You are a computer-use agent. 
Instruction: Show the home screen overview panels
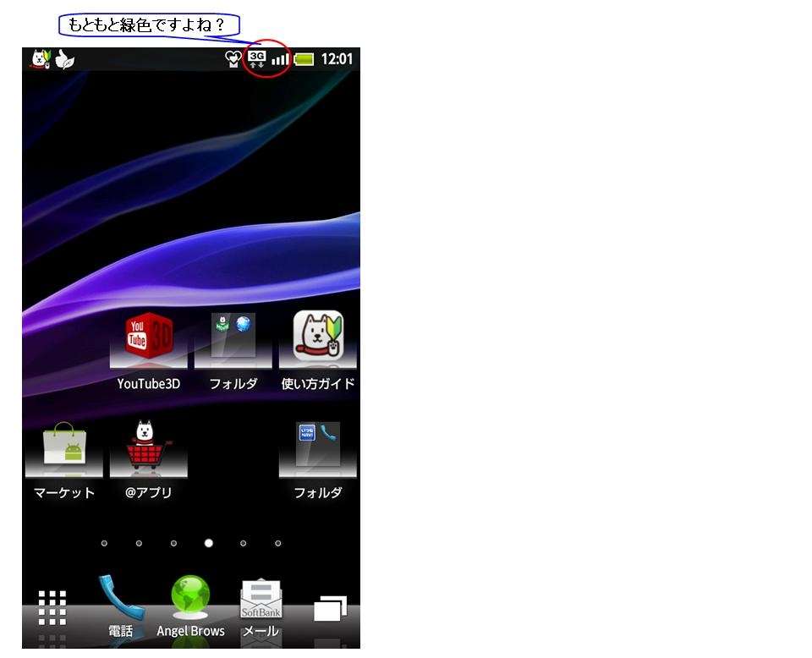330,609
